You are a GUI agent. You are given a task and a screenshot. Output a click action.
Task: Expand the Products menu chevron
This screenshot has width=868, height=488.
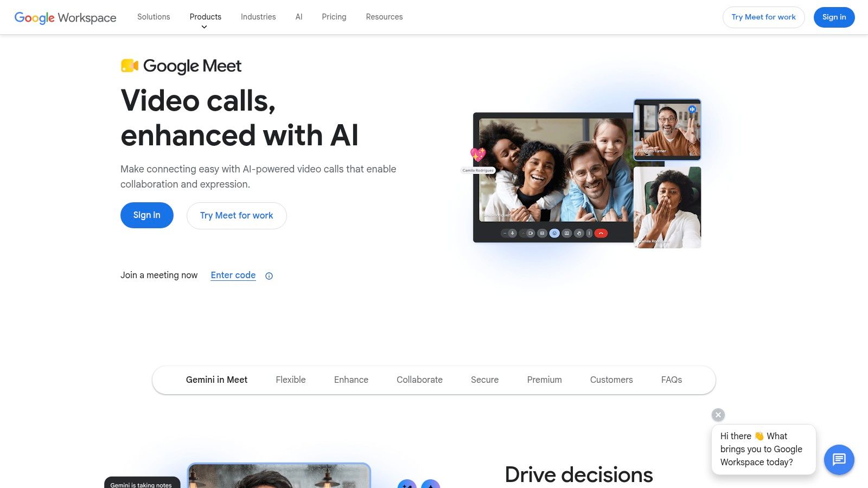(204, 27)
